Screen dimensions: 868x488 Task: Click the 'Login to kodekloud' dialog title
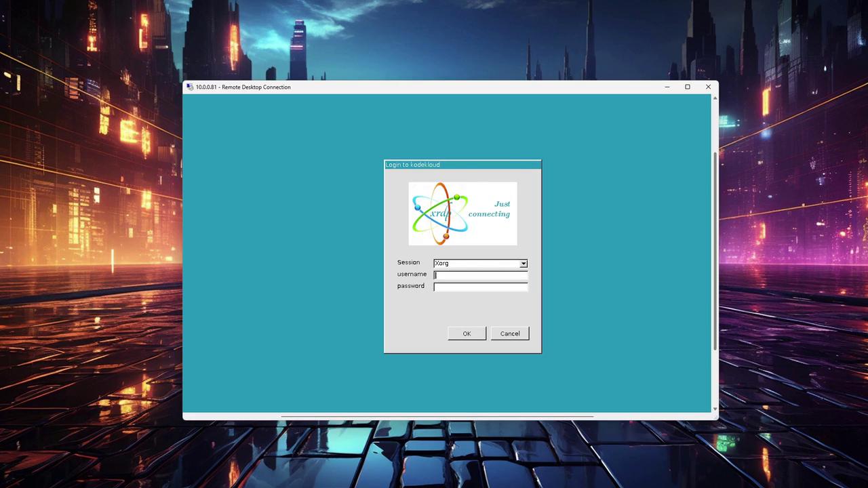(x=413, y=165)
